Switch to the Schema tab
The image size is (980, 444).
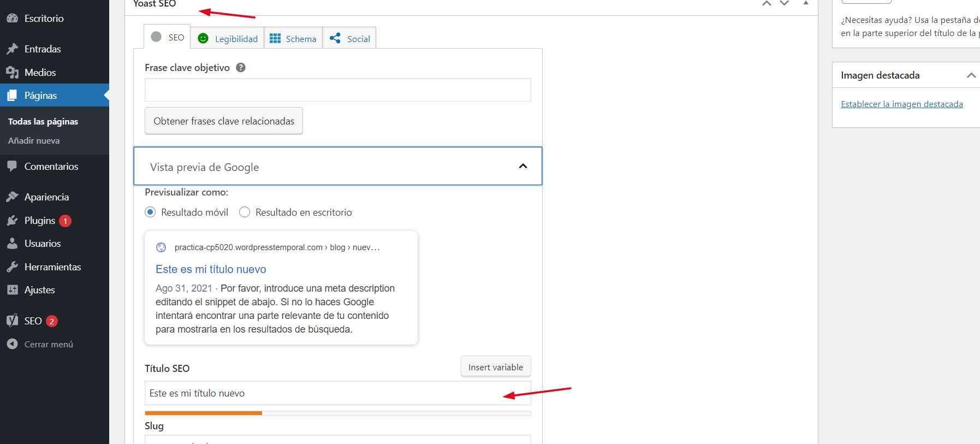pos(293,38)
